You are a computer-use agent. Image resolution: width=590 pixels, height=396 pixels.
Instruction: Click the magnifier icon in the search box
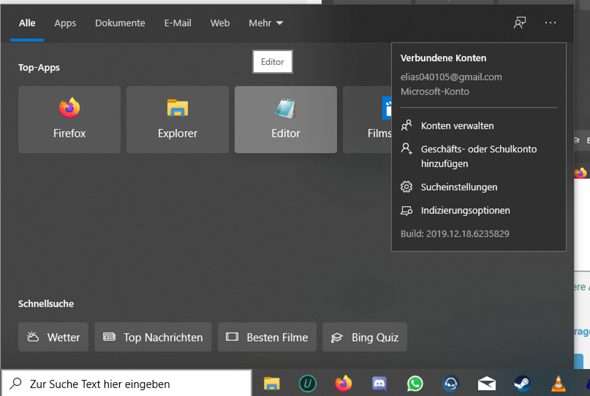point(15,384)
